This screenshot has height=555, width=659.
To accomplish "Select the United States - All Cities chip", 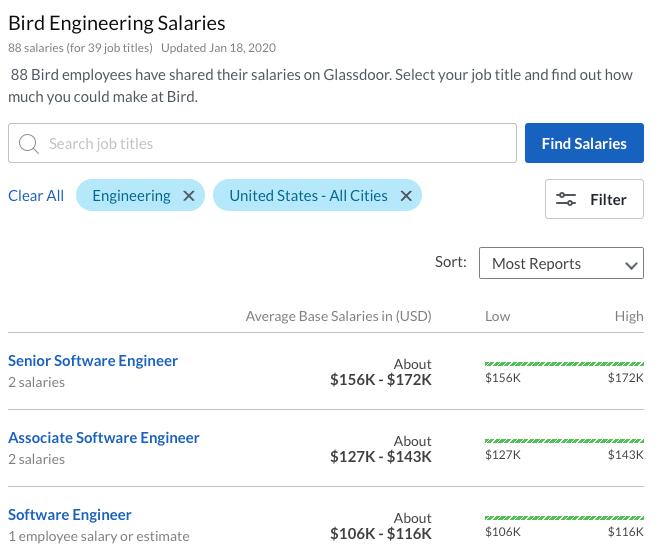I will [x=308, y=196].
